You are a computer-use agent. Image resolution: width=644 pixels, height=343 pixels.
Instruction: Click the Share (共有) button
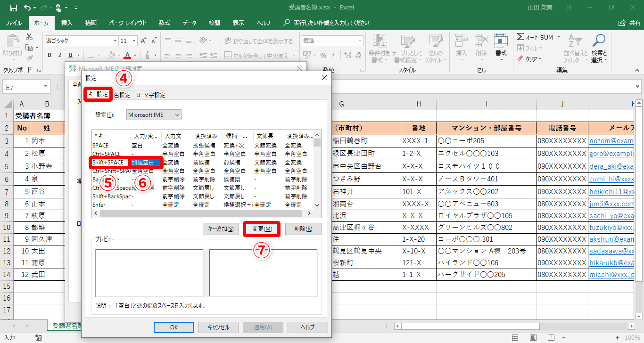(x=629, y=23)
